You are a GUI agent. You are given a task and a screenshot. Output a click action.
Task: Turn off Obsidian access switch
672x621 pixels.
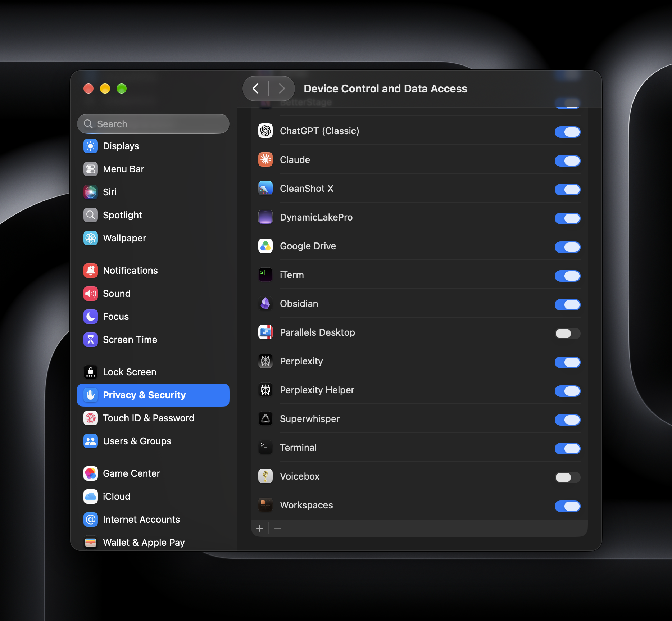click(x=567, y=305)
